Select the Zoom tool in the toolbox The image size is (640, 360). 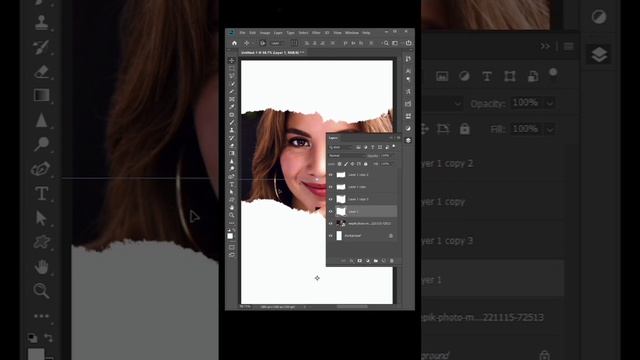pos(231,215)
